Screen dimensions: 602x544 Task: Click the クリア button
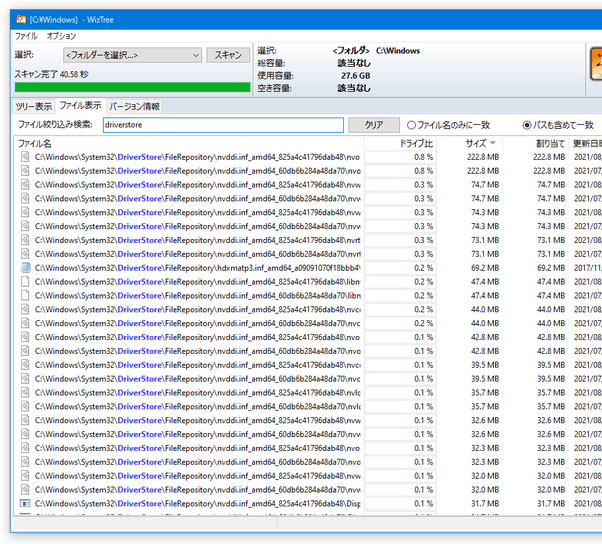(374, 125)
